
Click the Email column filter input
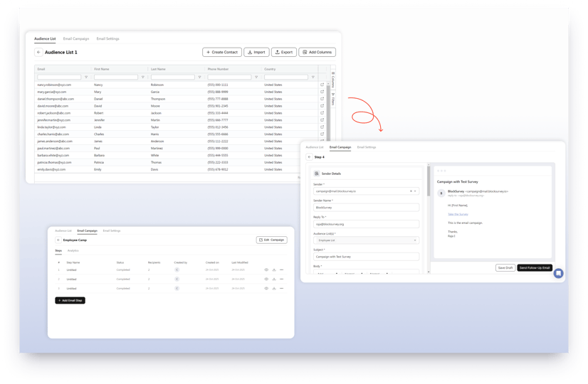click(59, 78)
